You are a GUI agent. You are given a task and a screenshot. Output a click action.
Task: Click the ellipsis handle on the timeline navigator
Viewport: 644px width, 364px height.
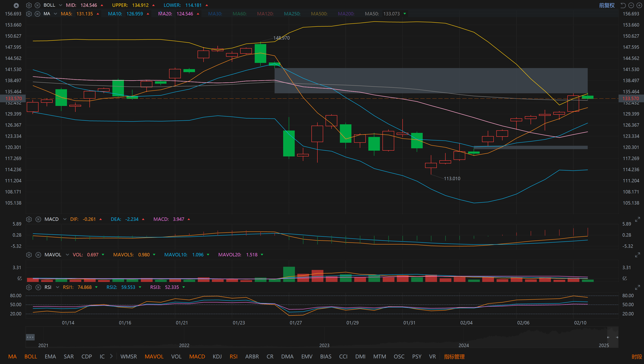pyautogui.click(x=30, y=337)
